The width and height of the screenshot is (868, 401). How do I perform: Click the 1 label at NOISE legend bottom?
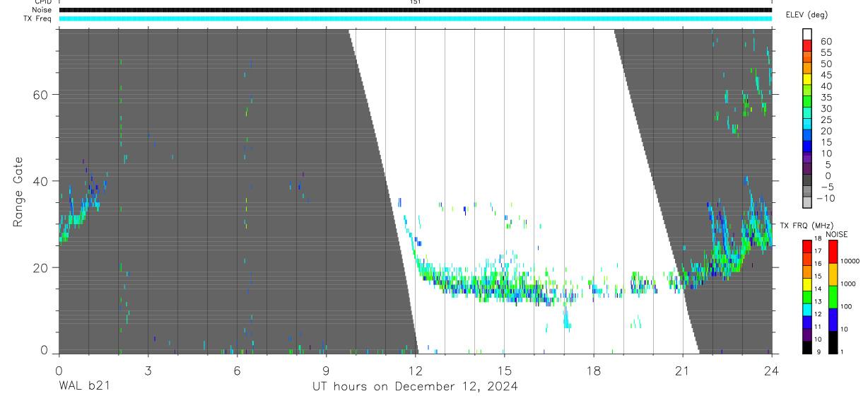coord(841,351)
